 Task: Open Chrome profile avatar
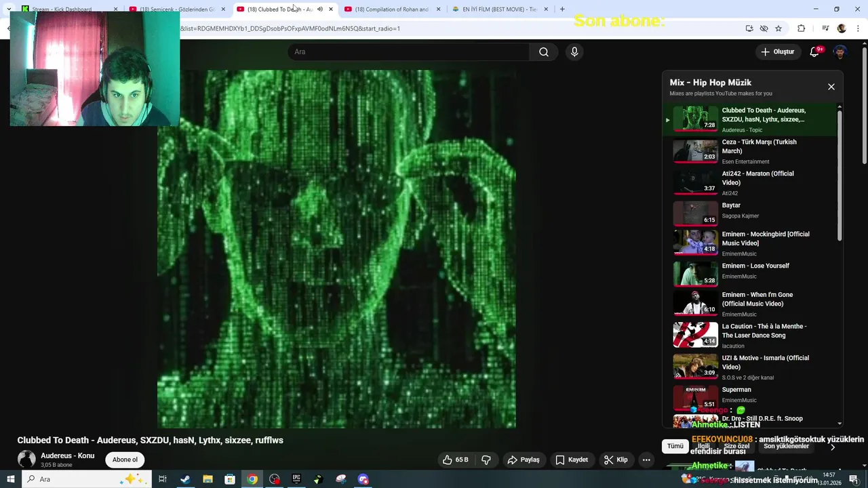point(842,28)
